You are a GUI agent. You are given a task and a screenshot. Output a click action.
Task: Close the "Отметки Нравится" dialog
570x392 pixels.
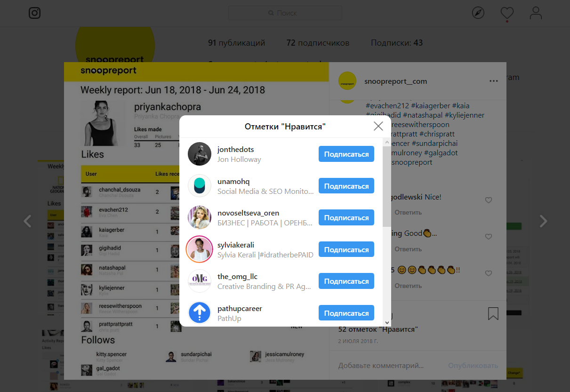tap(378, 126)
